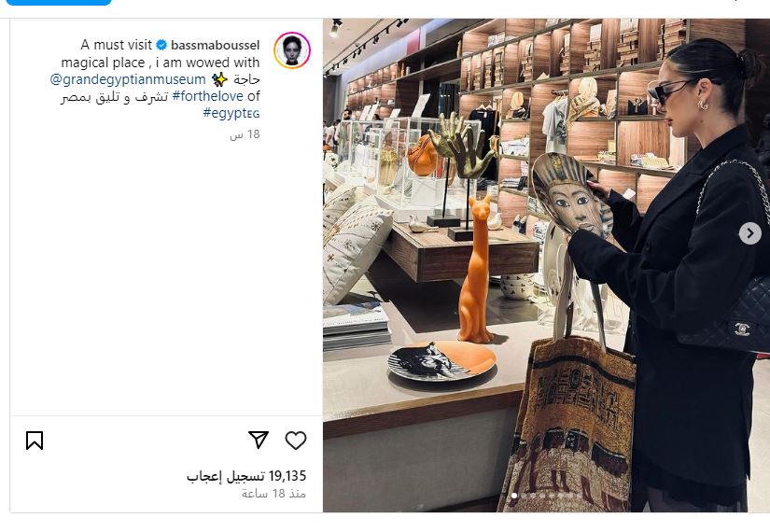Screen dimensions: 770x532
Task: View the 19,135 likes list
Action: (246, 475)
